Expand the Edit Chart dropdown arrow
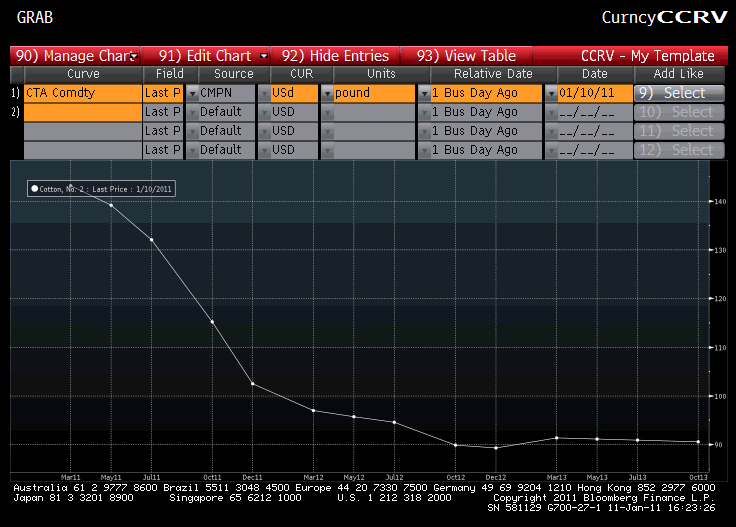736x527 pixels. 264,56
